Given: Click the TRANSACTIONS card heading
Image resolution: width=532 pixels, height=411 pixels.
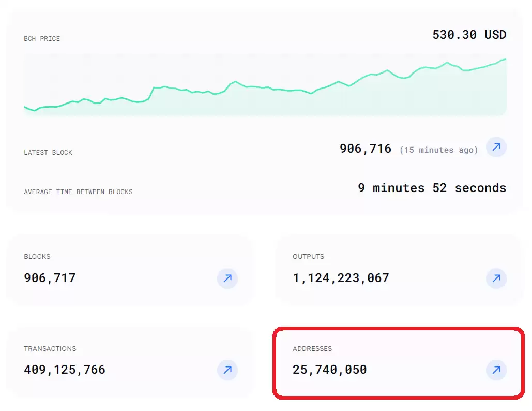Looking at the screenshot, I should pyautogui.click(x=50, y=349).
